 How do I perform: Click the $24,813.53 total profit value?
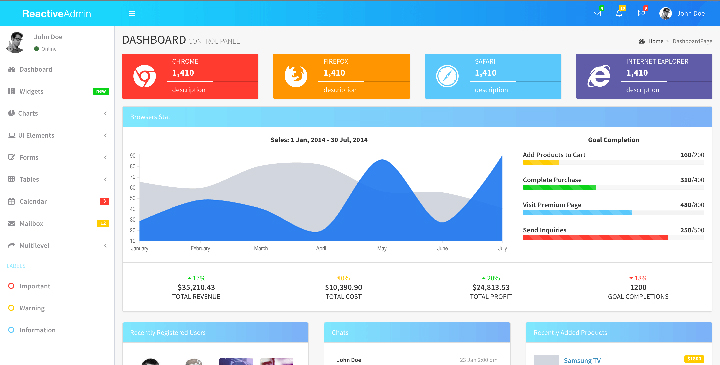click(491, 287)
